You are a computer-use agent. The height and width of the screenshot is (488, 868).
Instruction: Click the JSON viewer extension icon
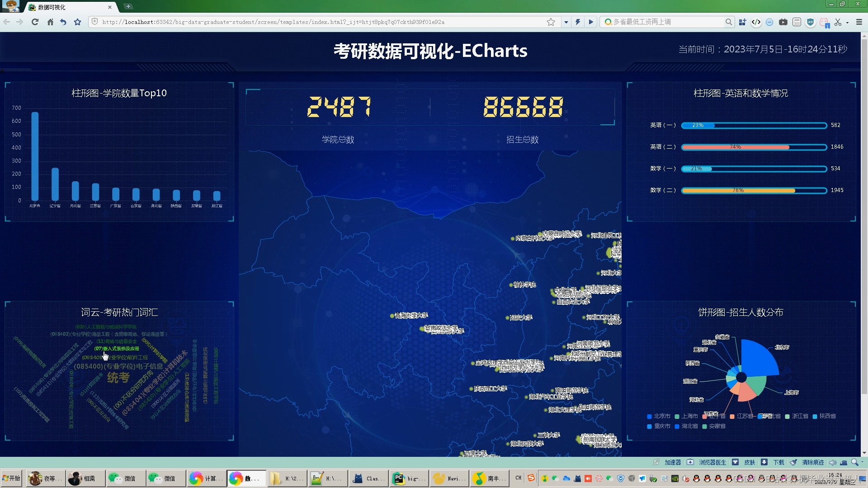tap(797, 22)
